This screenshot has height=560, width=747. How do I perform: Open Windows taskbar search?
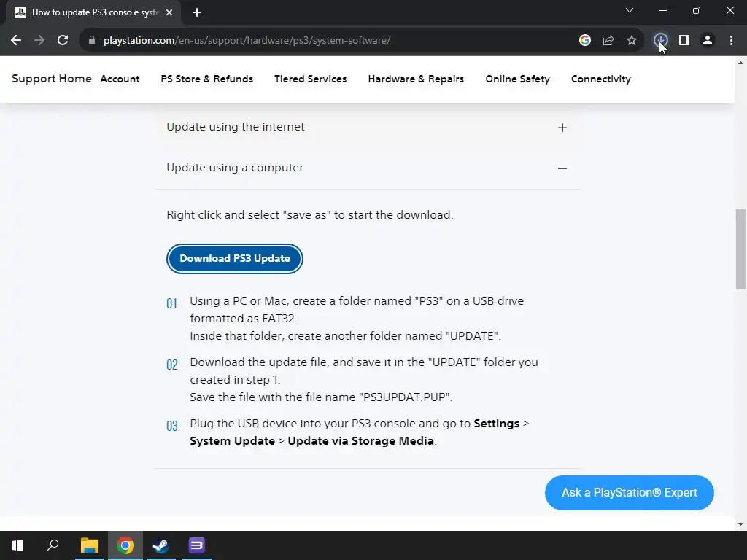pos(53,545)
